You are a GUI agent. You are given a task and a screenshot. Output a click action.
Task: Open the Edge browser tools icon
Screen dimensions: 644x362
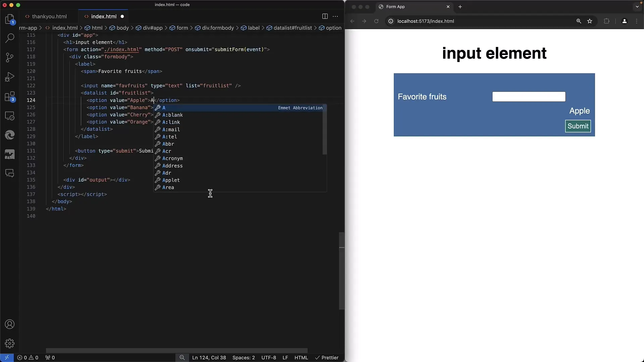tap(10, 135)
